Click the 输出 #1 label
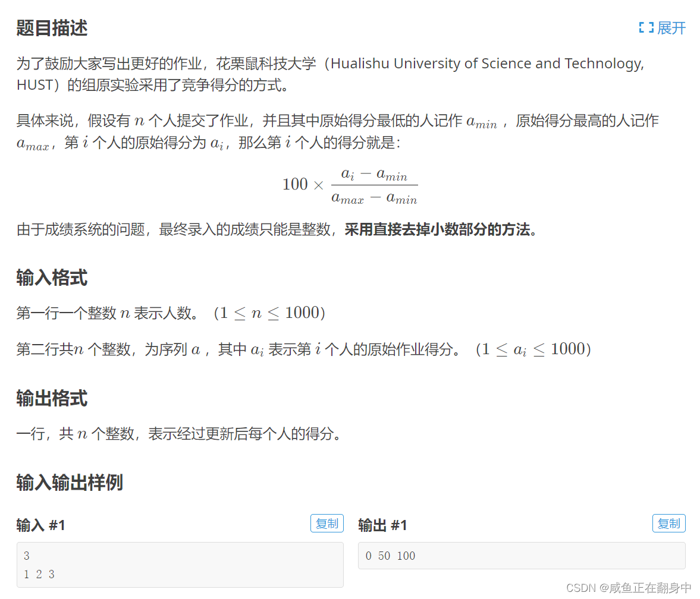This screenshot has height=599, width=700. pos(382,525)
